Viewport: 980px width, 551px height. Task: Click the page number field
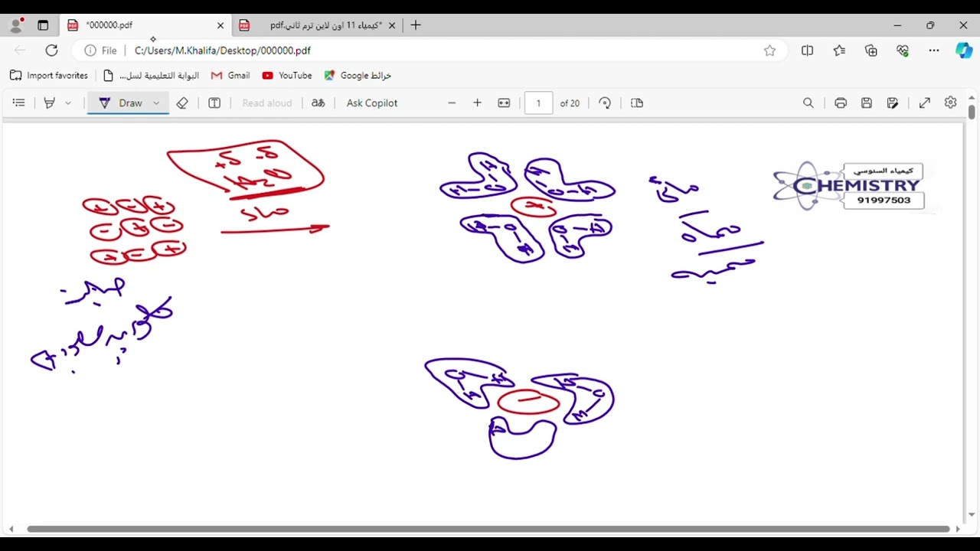[x=538, y=103]
